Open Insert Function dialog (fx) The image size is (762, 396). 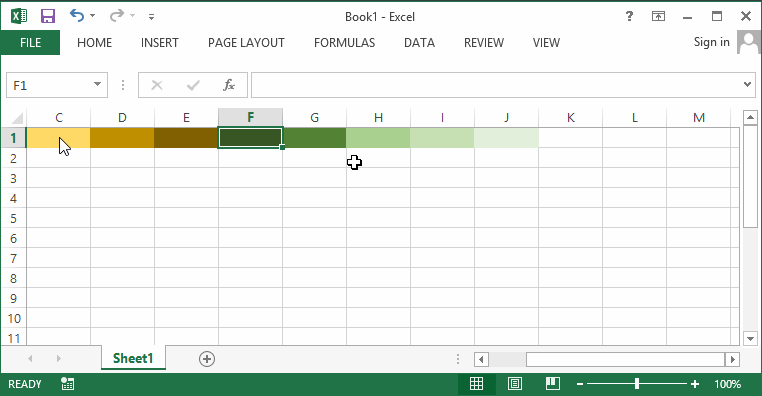(229, 86)
